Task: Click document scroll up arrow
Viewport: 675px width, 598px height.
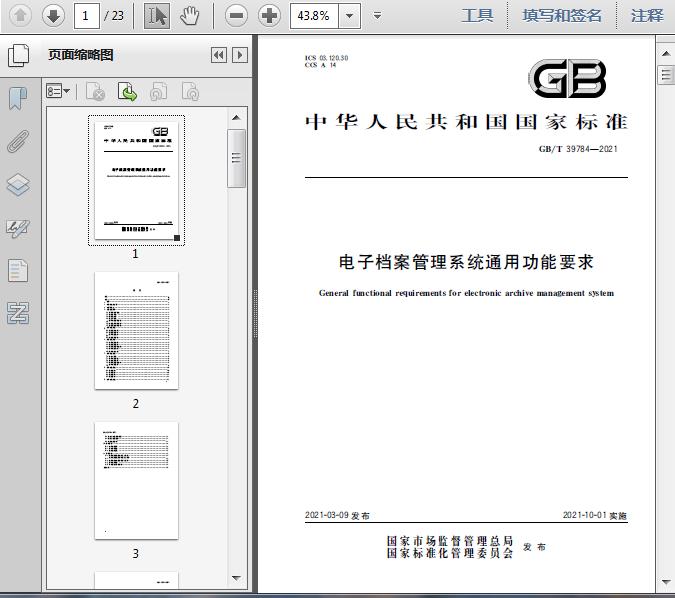Action: tap(666, 54)
